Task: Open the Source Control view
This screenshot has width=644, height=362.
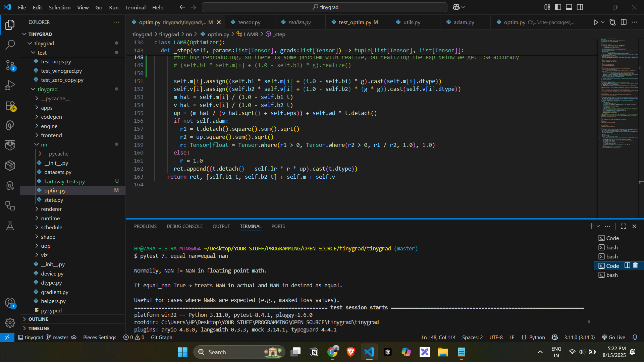Action: pyautogui.click(x=10, y=65)
